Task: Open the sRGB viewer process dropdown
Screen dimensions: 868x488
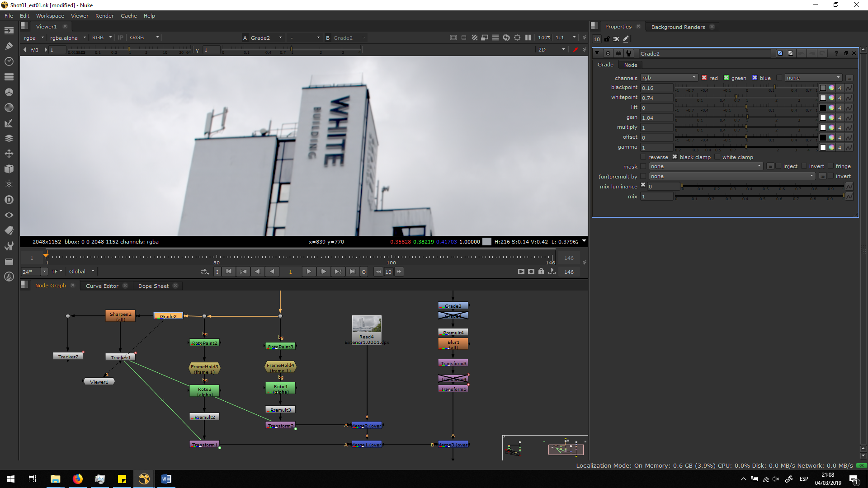Action: tap(144, 38)
